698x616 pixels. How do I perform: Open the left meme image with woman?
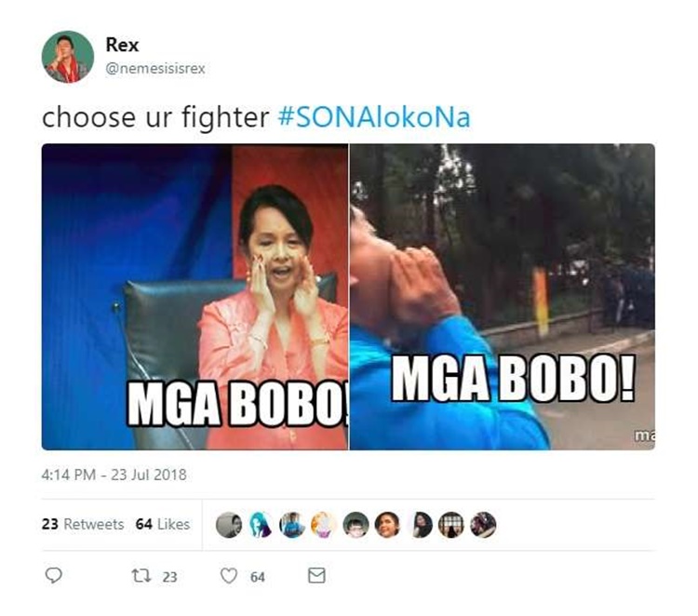click(x=195, y=297)
